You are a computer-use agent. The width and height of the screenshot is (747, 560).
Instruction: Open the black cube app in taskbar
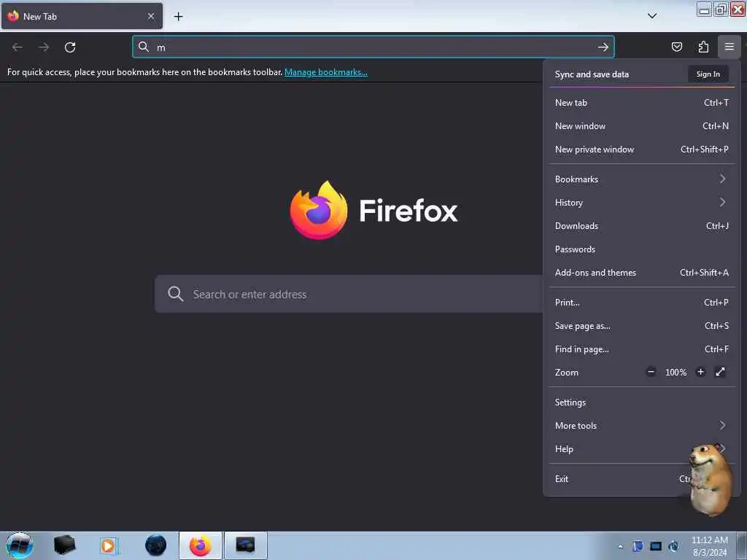64,545
